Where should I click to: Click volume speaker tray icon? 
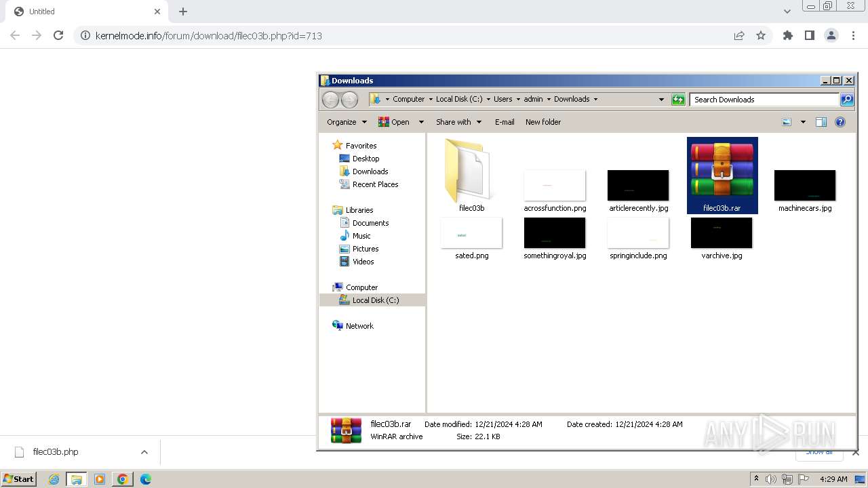(x=771, y=479)
